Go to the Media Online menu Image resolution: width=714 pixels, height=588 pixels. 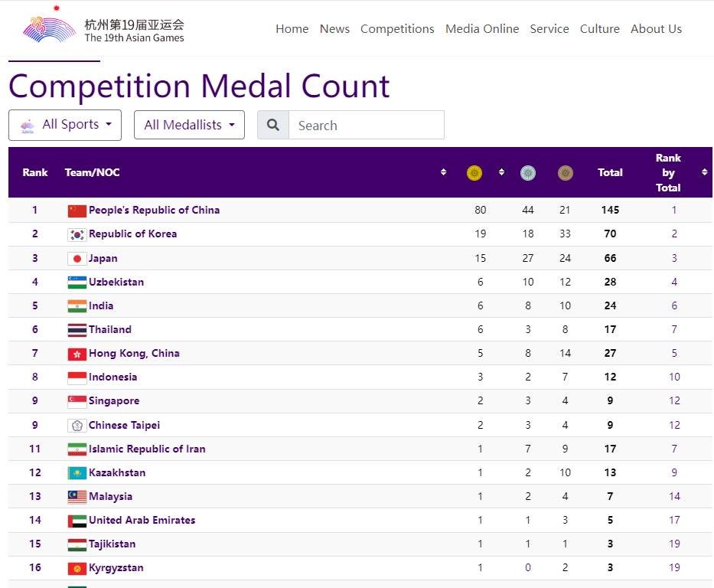(482, 29)
